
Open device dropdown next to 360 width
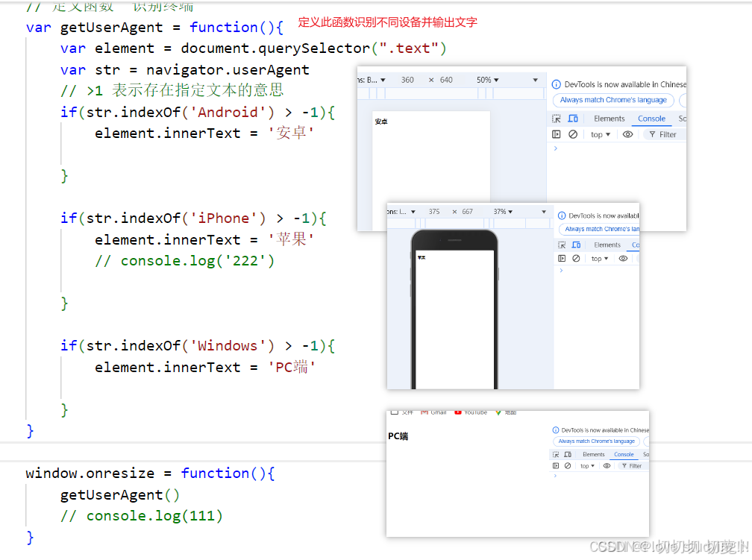point(383,80)
